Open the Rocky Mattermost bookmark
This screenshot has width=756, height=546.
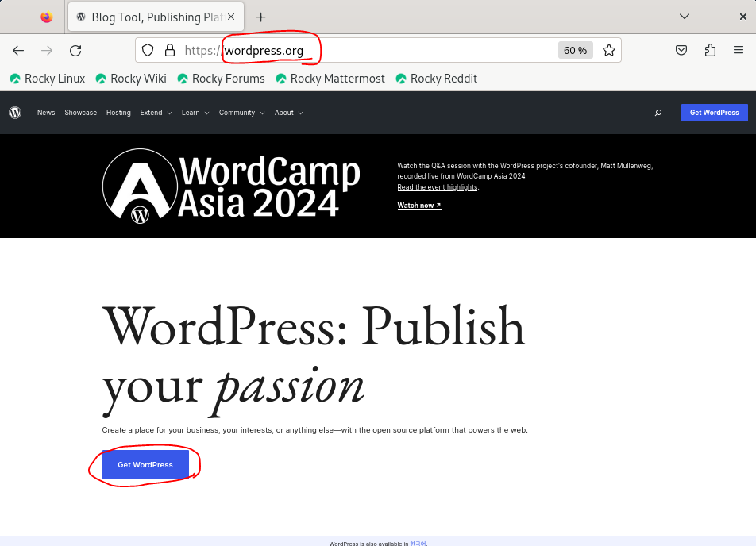tap(330, 79)
